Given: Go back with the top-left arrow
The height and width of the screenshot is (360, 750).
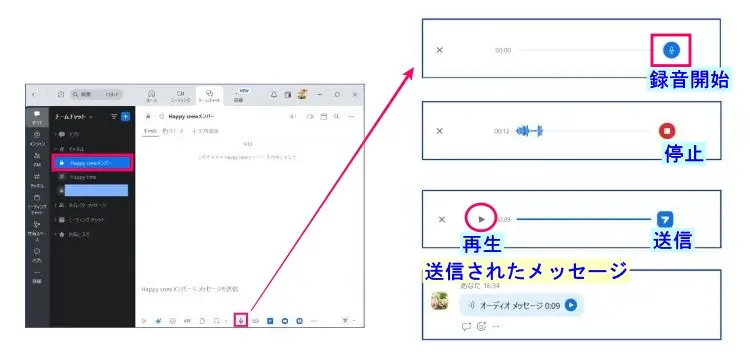Looking at the screenshot, I should (x=33, y=95).
